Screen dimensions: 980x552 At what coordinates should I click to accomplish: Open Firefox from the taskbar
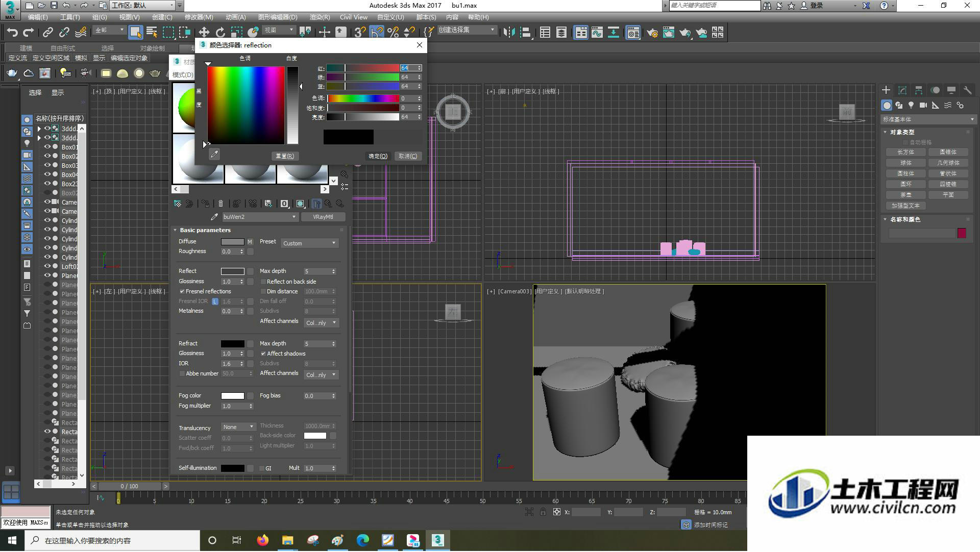coord(263,540)
